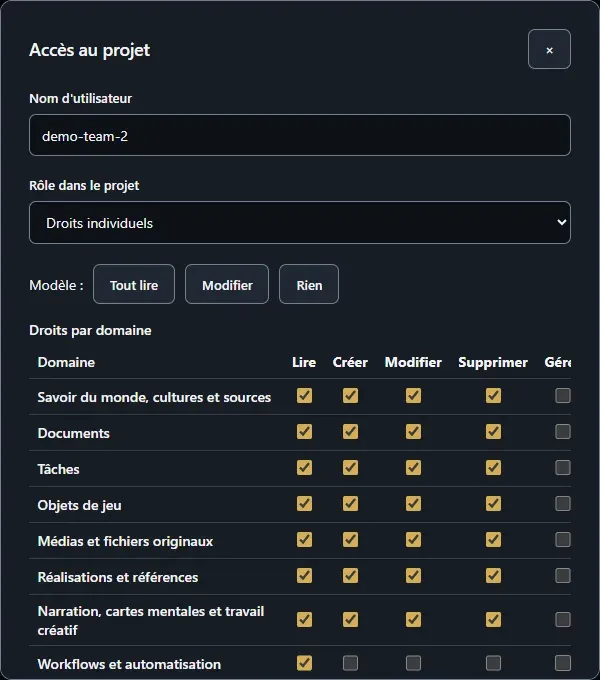Uncheck Lire for Médias et fichiers originaux
The image size is (600, 680).
pyautogui.click(x=304, y=539)
